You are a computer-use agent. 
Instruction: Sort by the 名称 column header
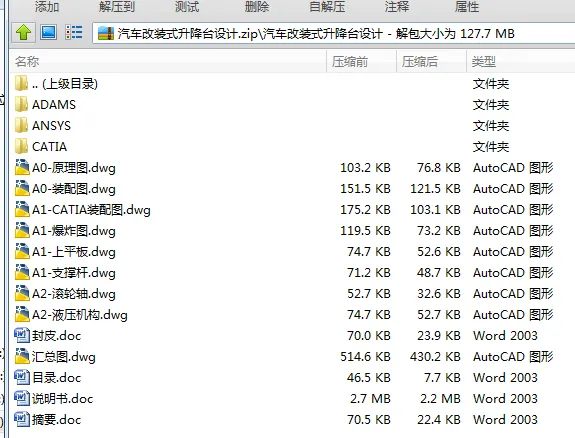click(x=168, y=61)
